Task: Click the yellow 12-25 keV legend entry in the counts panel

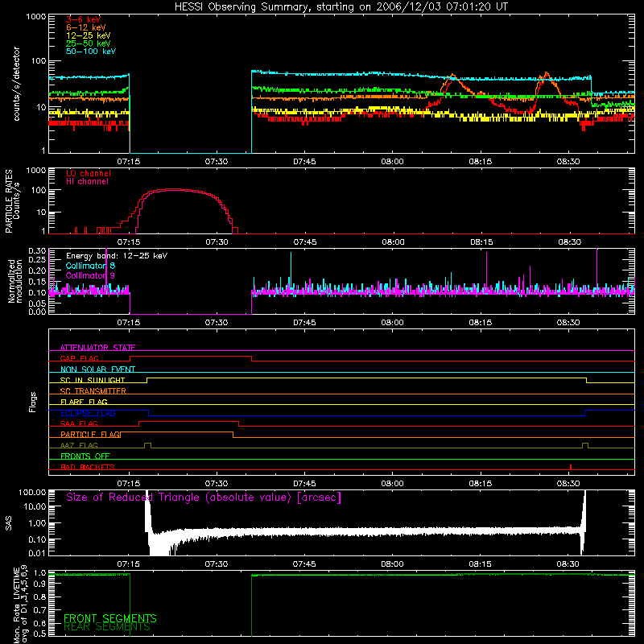Action: click(x=89, y=35)
